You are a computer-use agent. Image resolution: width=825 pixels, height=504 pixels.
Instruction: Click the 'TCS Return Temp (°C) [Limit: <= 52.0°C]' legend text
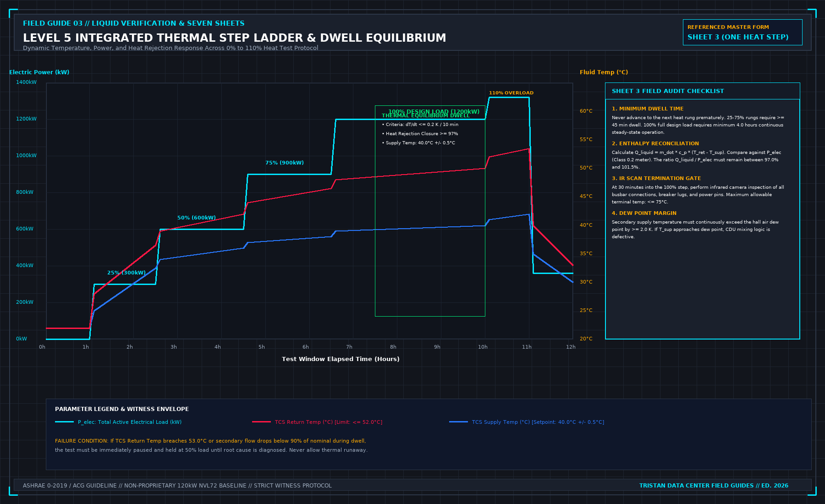(329, 422)
